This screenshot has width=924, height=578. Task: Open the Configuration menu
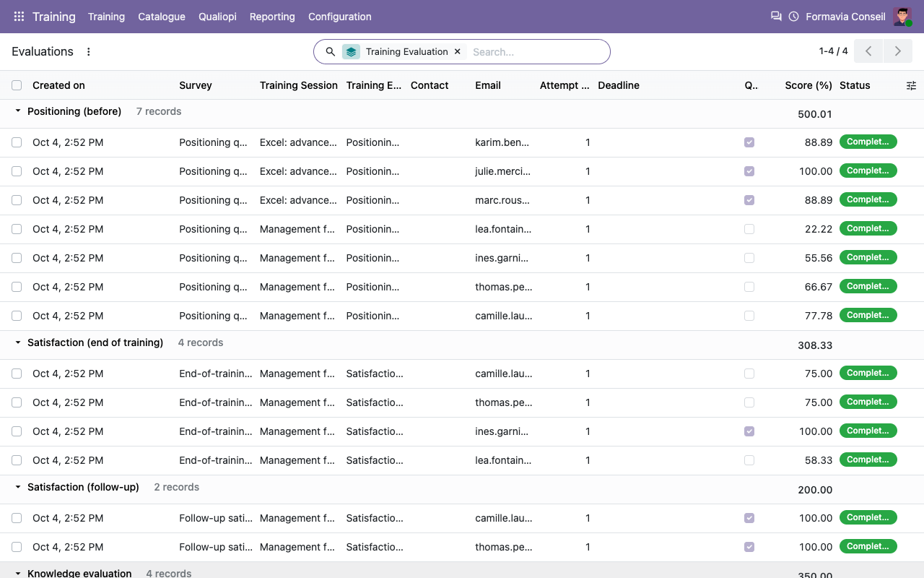coord(340,17)
